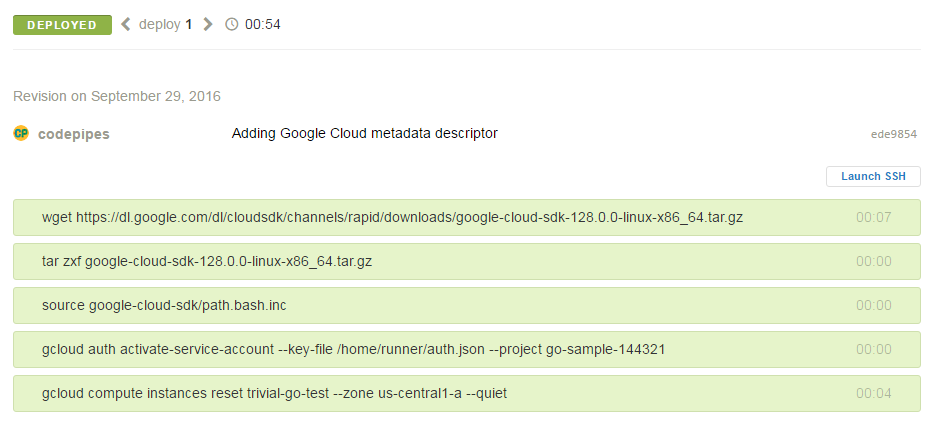Expand the tar zxf extraction step

pos(467,262)
